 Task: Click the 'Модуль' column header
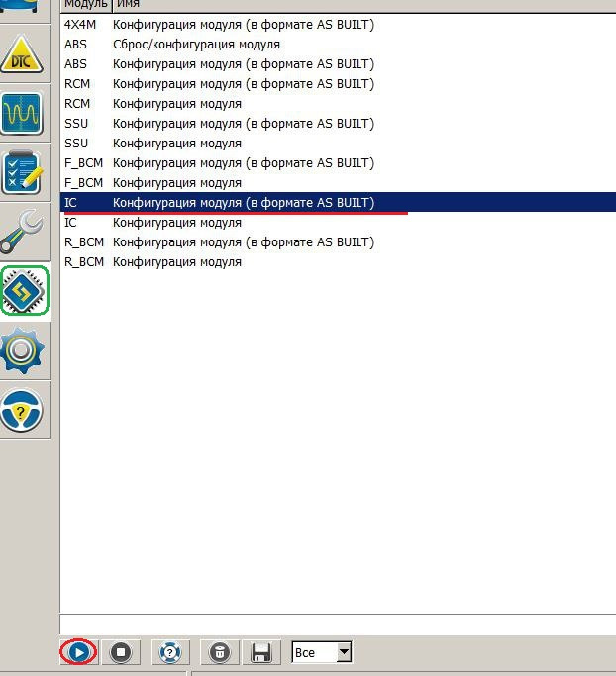click(x=86, y=5)
